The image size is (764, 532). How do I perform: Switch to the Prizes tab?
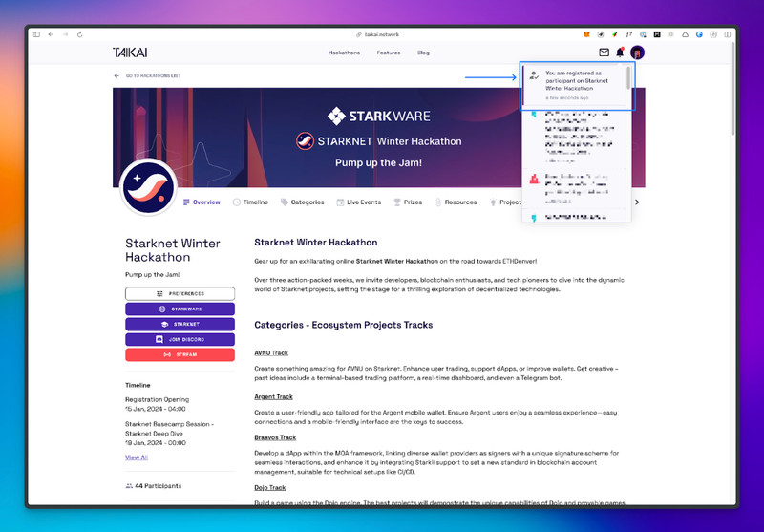[x=407, y=202]
